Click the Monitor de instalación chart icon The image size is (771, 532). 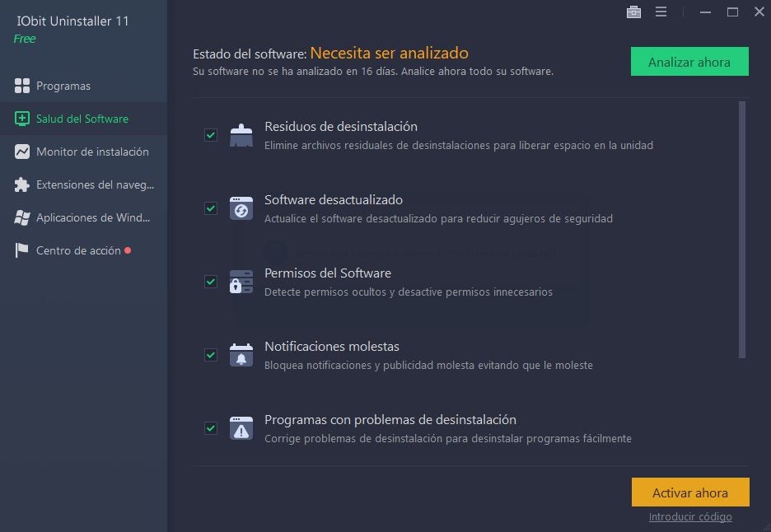(22, 152)
